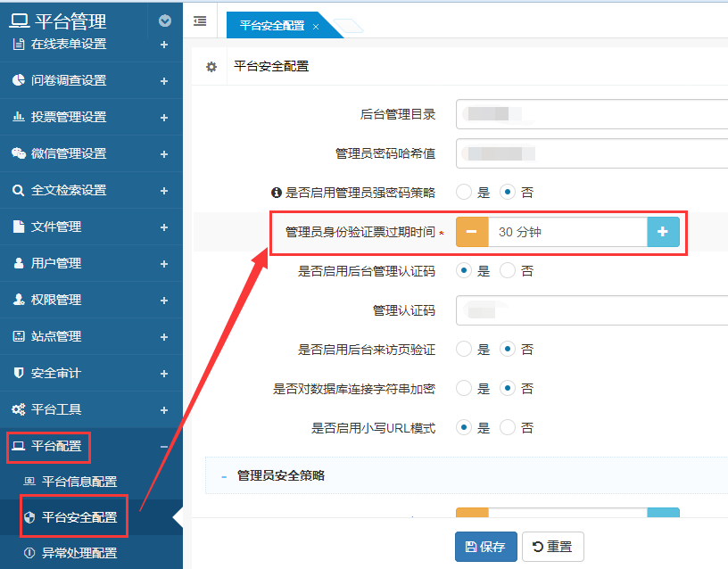Click the 问卷调查设置 pie chart icon

pyautogui.click(x=18, y=80)
